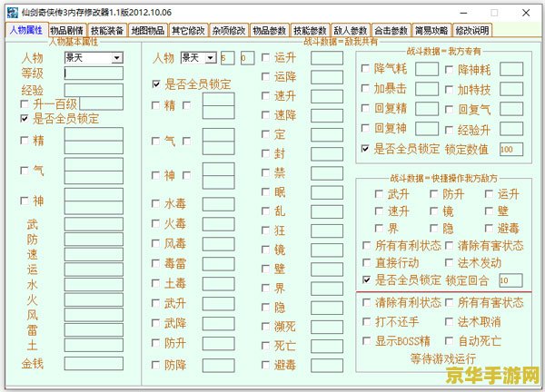Open the 简易攻略 tab
Screen dimensions: 545x392
pyautogui.click(x=431, y=31)
